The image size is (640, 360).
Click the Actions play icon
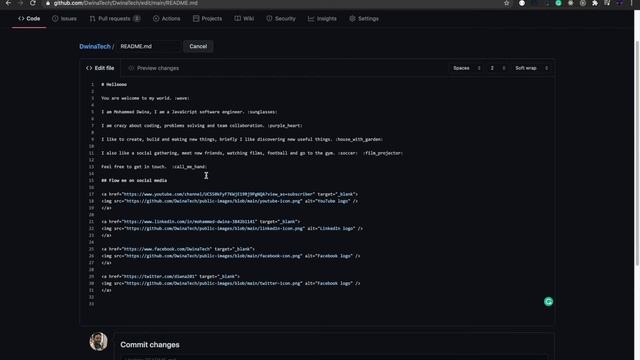click(156, 19)
